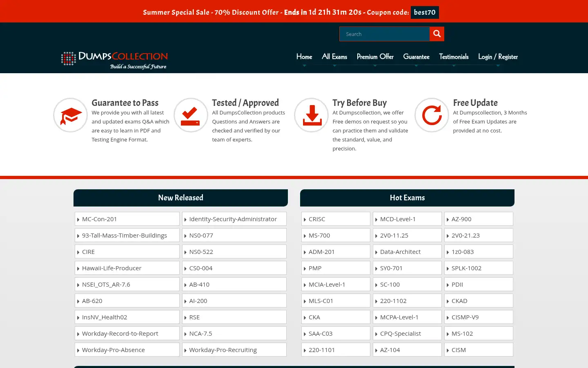Open the AI-200 exam link
This screenshot has width=588, height=368.
pos(234,301)
